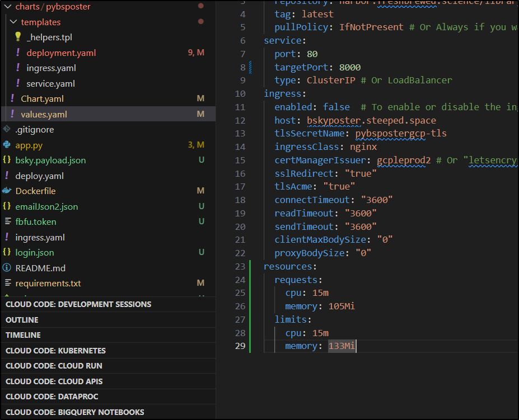Viewport: 519px width, 420px height.
Task: Click the text file icon for requirements.txt
Action: 7,284
